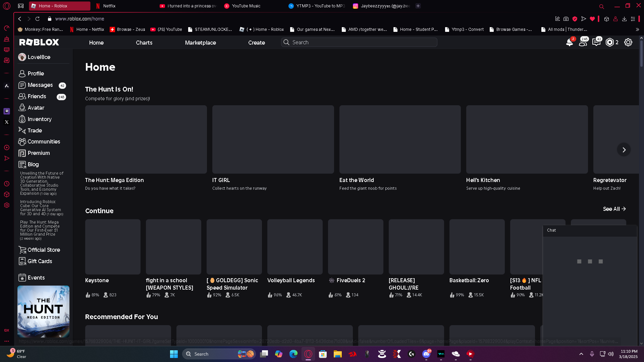Switch to YTMP3 browser tab
The image size is (644, 362).
[x=317, y=6]
